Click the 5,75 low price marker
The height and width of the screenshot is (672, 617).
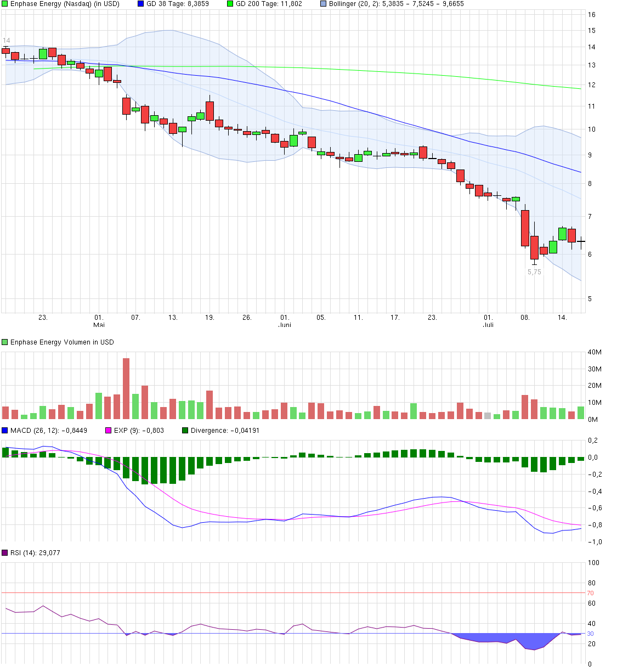pyautogui.click(x=534, y=271)
